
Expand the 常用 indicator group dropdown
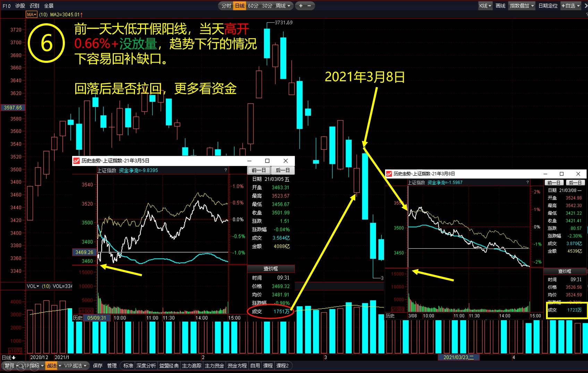click(x=17, y=366)
